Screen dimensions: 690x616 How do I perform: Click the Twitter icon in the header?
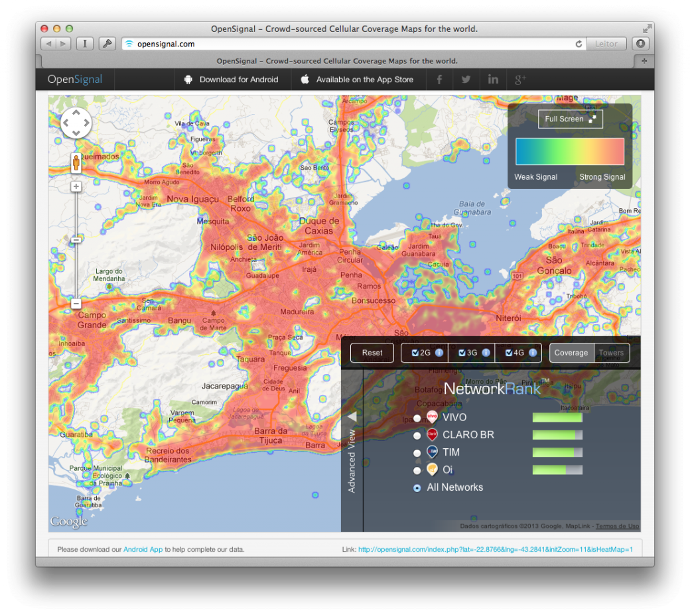point(466,79)
